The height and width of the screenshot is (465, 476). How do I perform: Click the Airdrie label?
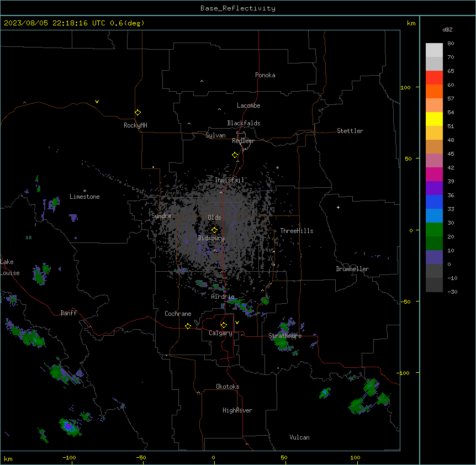click(x=223, y=297)
